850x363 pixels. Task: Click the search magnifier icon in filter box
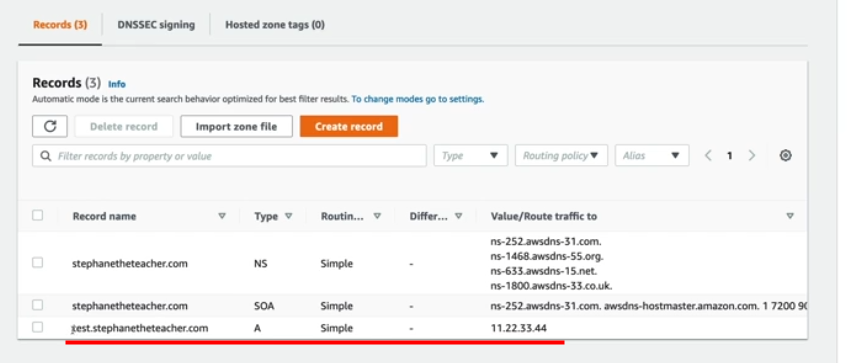point(46,156)
